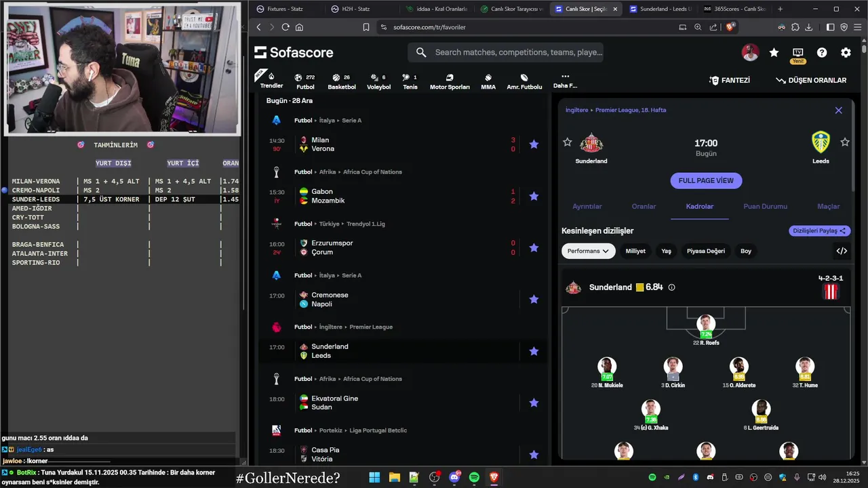The image size is (868, 488).
Task: Toggle favorite star for Sunderland - Leeds row
Action: tap(534, 351)
